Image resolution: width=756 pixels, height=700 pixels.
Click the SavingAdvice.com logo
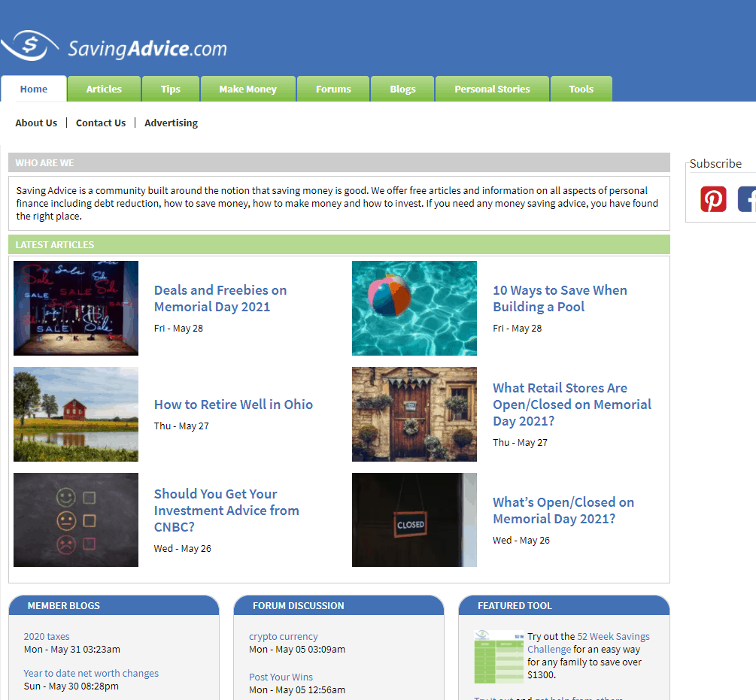114,47
